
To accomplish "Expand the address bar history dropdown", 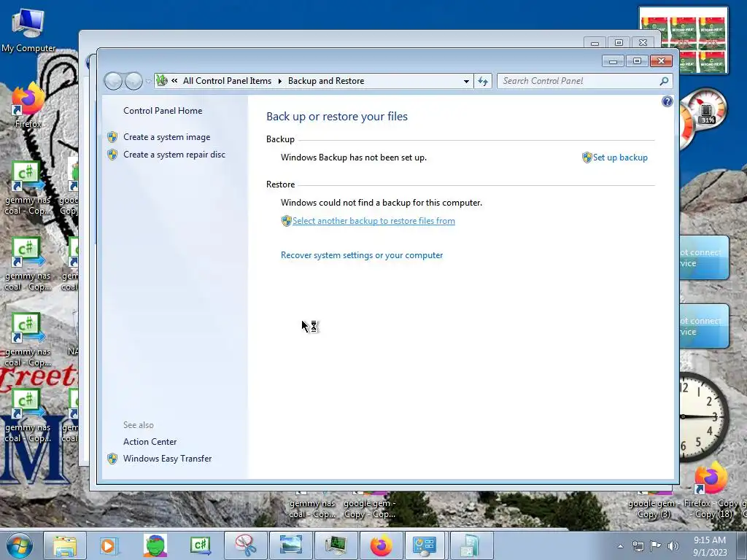I will [x=466, y=82].
